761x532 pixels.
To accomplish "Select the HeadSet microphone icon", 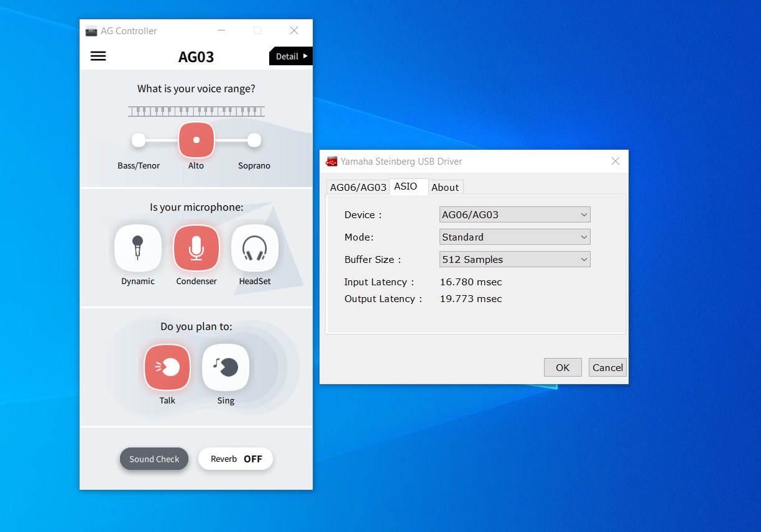I will (255, 248).
